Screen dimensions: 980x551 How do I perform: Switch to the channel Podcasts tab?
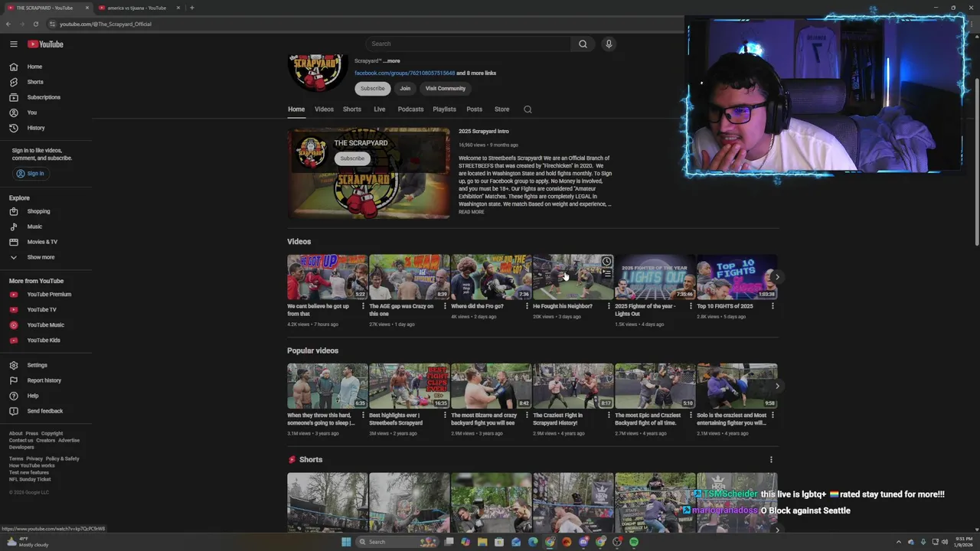pos(410,109)
